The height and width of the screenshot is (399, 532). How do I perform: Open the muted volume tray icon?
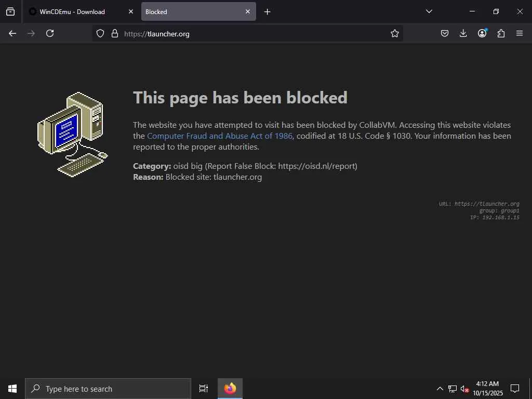[464, 389]
